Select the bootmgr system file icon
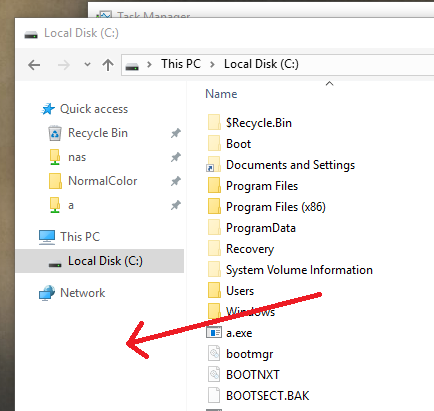The width and height of the screenshot is (434, 411). (x=214, y=353)
